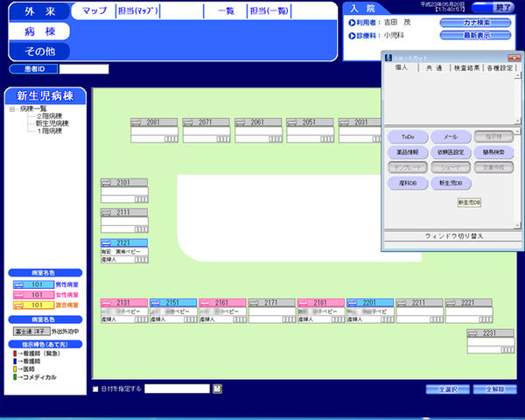Click the bed icon of pink room 2181
525x420 pixels.
303,303
